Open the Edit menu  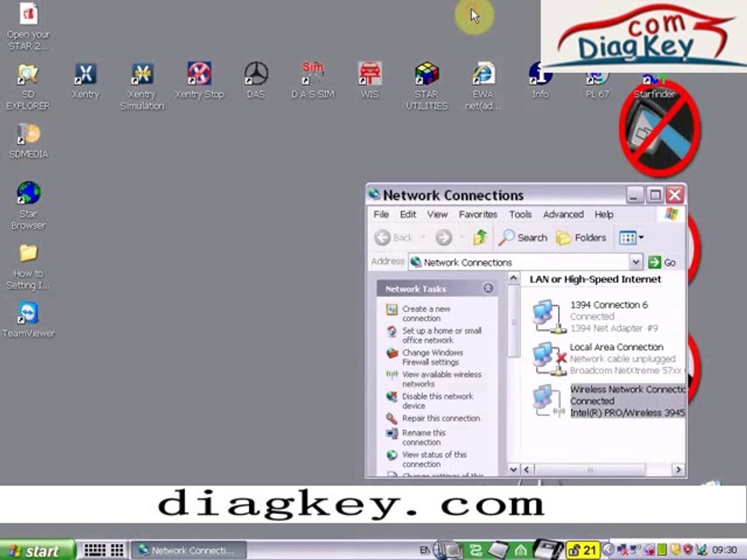click(408, 215)
